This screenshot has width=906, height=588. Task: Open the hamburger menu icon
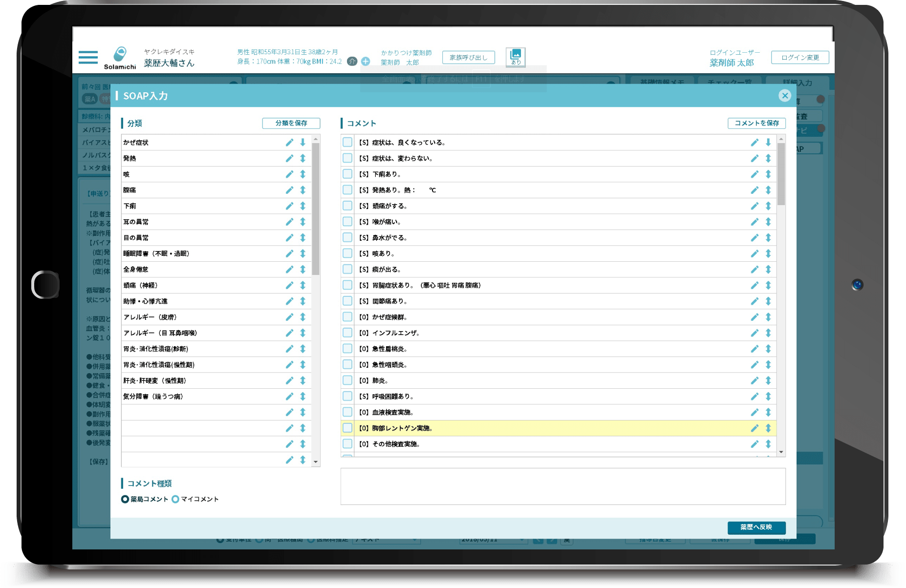point(88,57)
